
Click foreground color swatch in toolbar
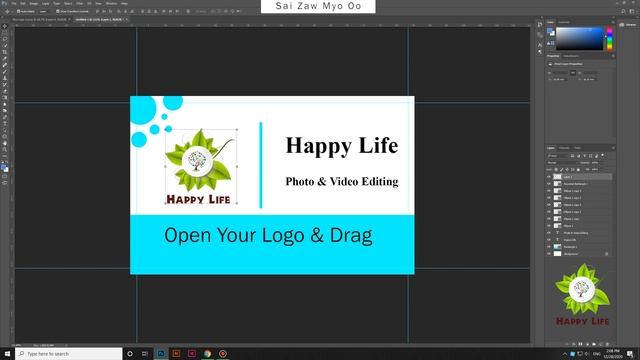pyautogui.click(x=3, y=166)
